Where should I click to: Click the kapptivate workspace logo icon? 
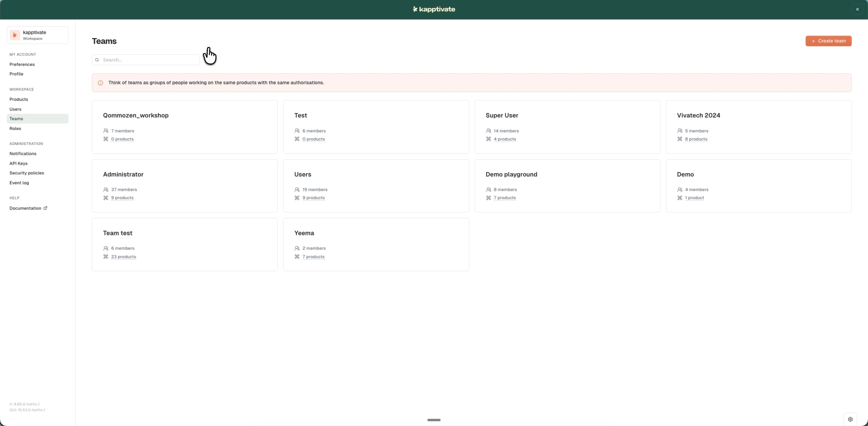point(15,35)
